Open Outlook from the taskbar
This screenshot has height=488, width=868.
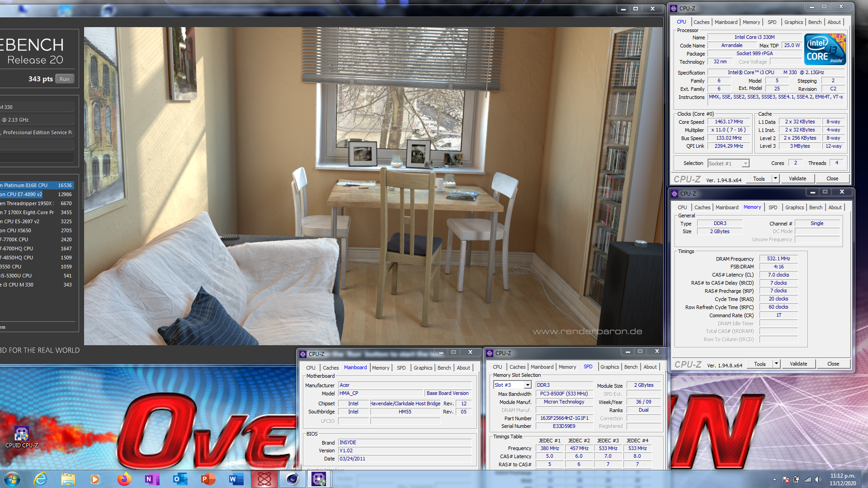click(x=180, y=479)
